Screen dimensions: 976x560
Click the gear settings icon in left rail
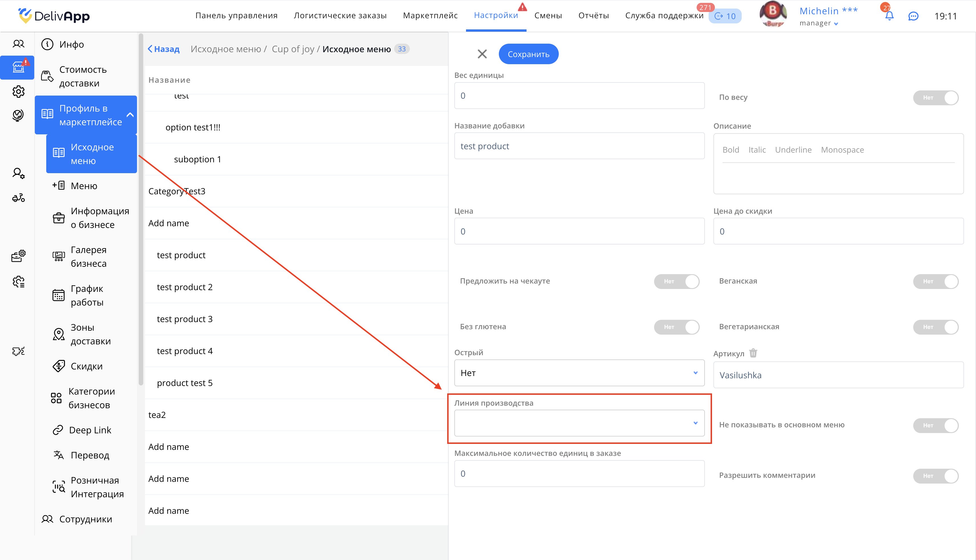point(18,92)
